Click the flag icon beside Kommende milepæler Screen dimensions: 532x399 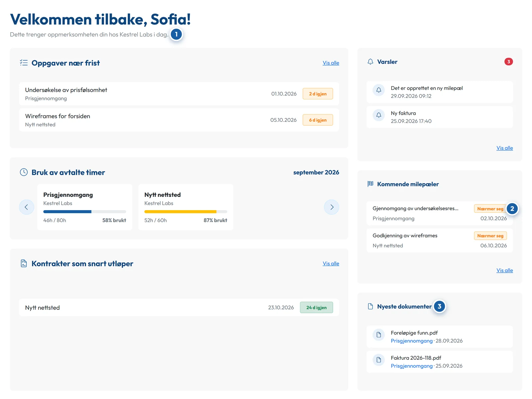pyautogui.click(x=370, y=184)
